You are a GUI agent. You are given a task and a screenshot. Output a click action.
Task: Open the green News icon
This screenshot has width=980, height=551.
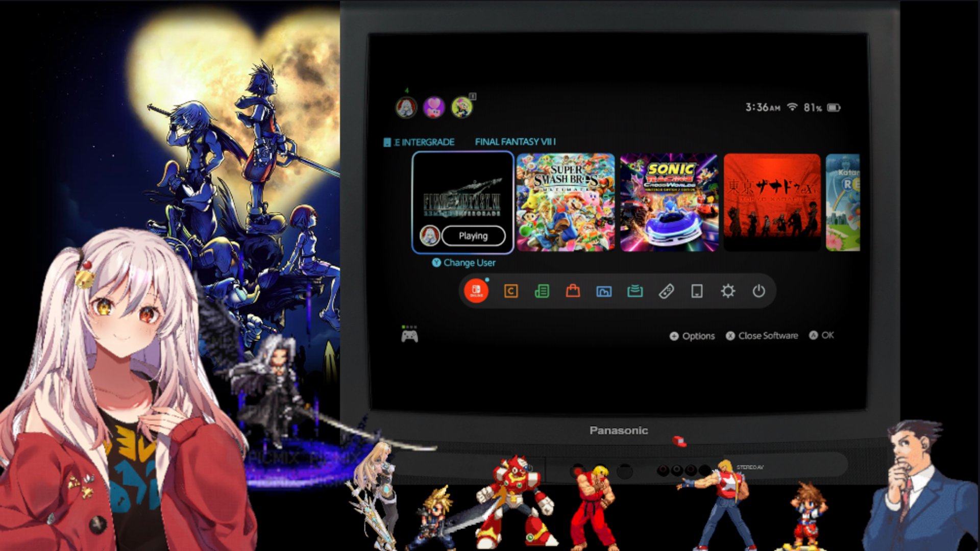tap(542, 291)
